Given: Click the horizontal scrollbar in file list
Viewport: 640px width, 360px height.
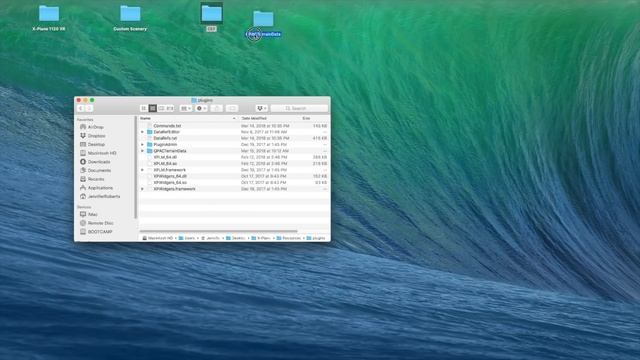Looking at the screenshot, I should click(218, 231).
